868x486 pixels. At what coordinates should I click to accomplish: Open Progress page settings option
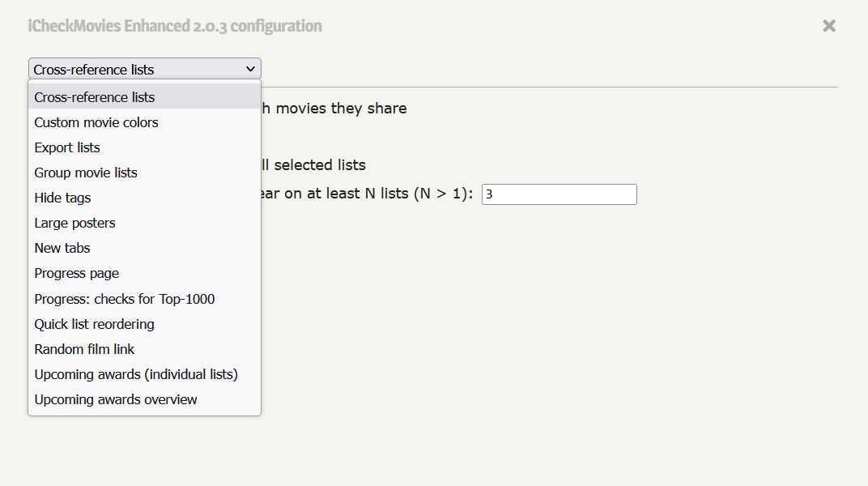(77, 273)
